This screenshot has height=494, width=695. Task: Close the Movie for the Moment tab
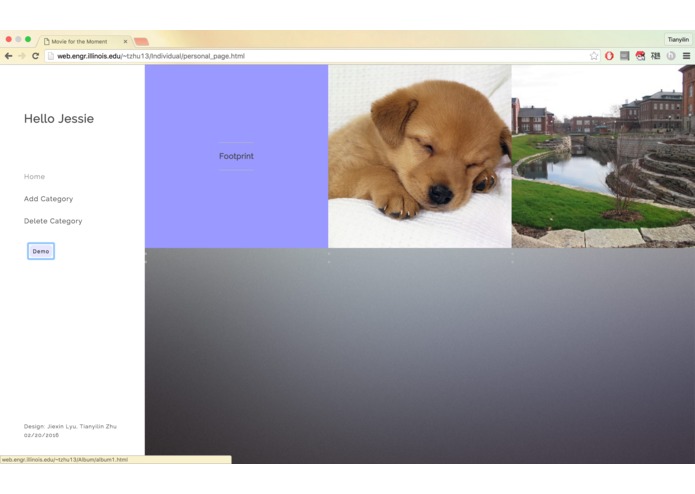pos(125,41)
